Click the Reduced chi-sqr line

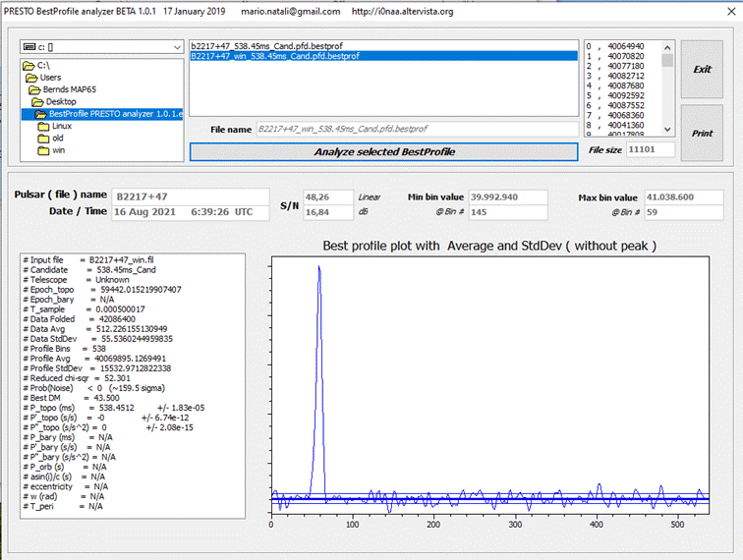(77, 378)
